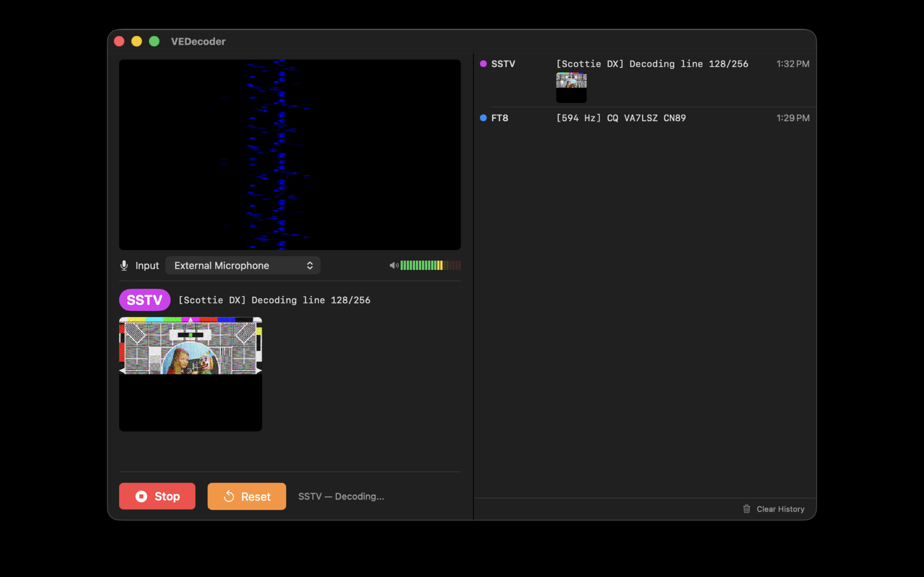The height and width of the screenshot is (577, 924).
Task: Click the purple SSTV mode badge
Action: (x=144, y=300)
